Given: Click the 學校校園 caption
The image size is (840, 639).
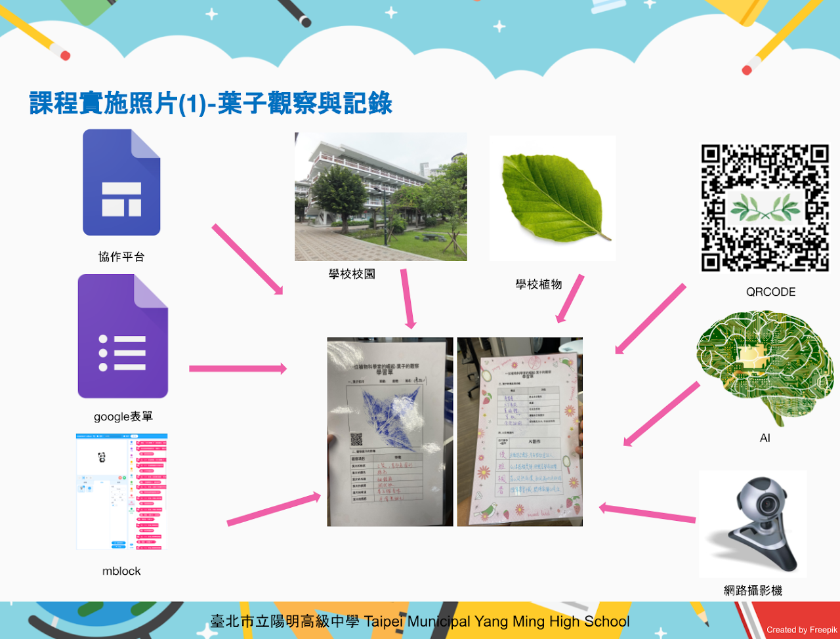Looking at the screenshot, I should (352, 274).
